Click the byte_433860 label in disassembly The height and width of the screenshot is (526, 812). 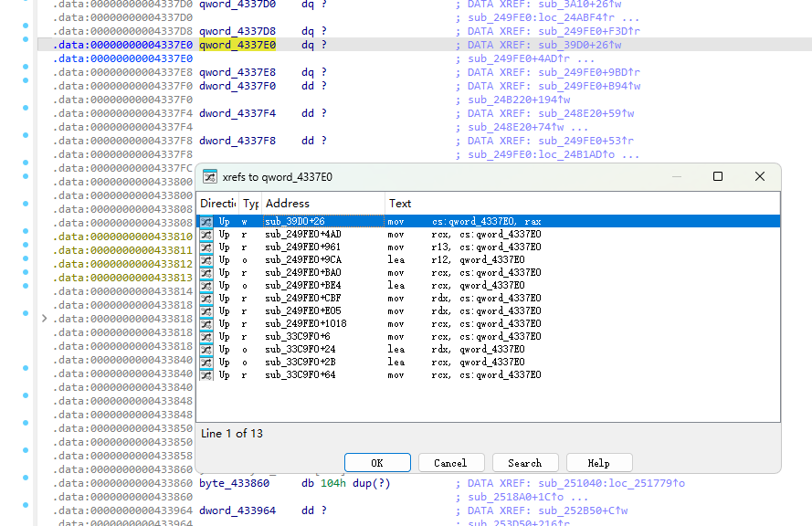(x=235, y=483)
